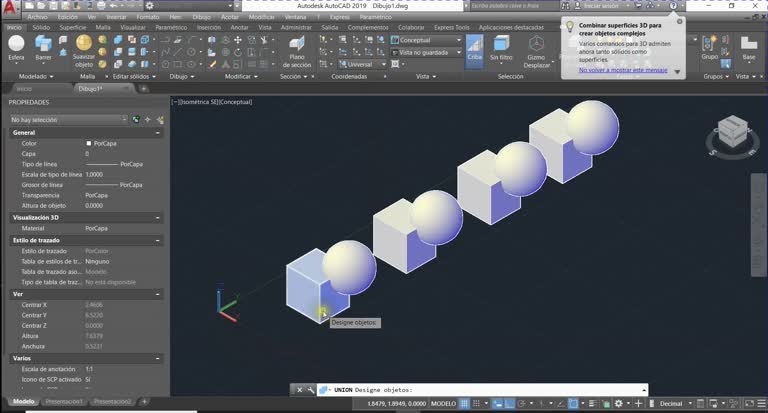
Task: Open the Universal coordinate system dropdown
Action: 362,64
